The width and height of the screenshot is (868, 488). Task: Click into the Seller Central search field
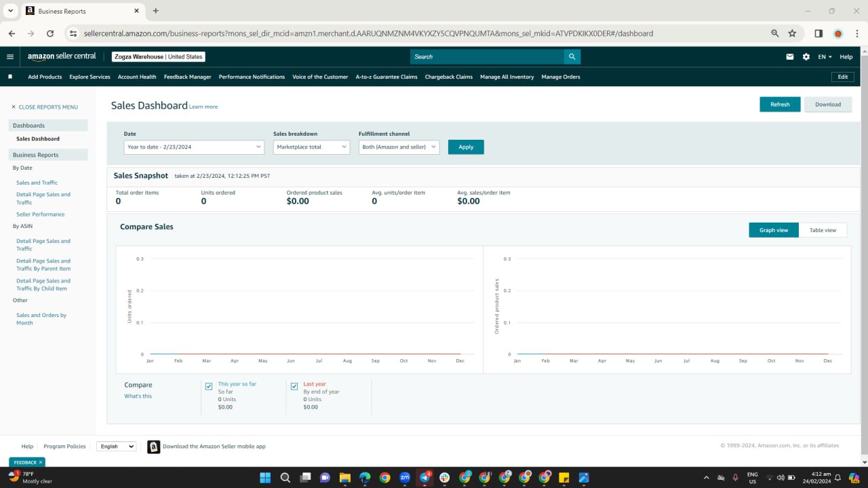487,57
